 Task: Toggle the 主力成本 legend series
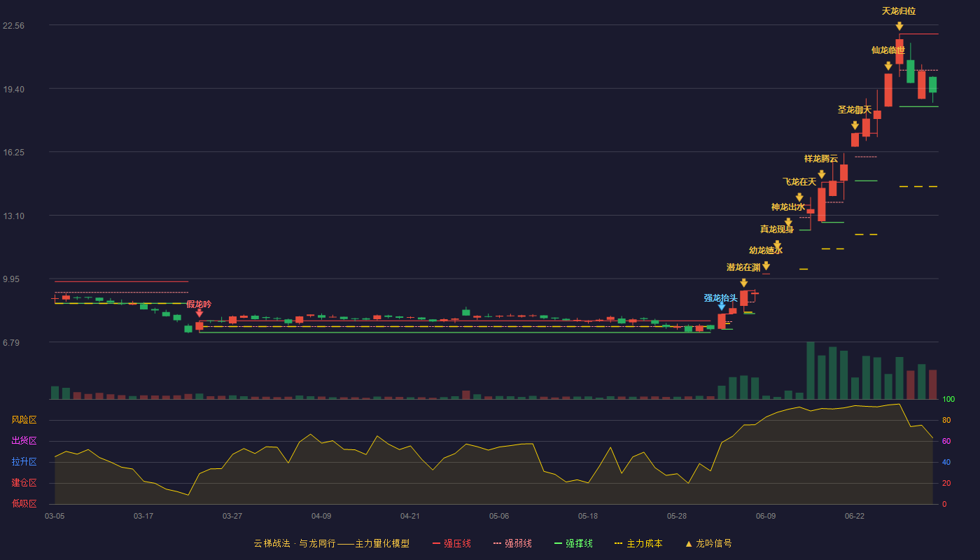pos(638,543)
